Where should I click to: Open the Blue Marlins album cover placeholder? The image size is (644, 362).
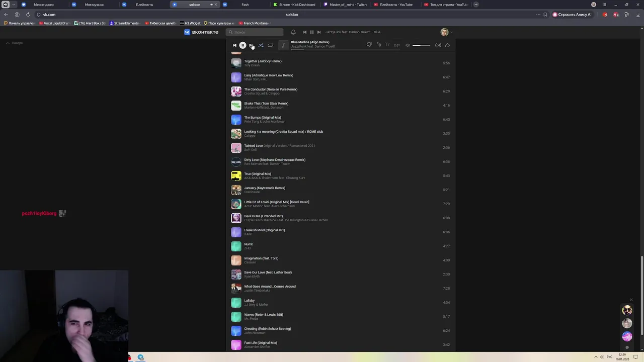pyautogui.click(x=283, y=45)
